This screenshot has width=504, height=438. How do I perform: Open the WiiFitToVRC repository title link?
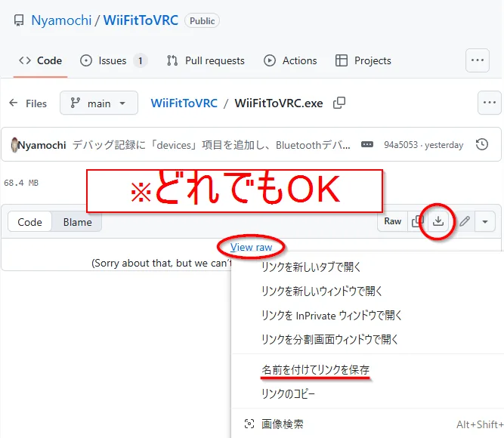(x=141, y=20)
